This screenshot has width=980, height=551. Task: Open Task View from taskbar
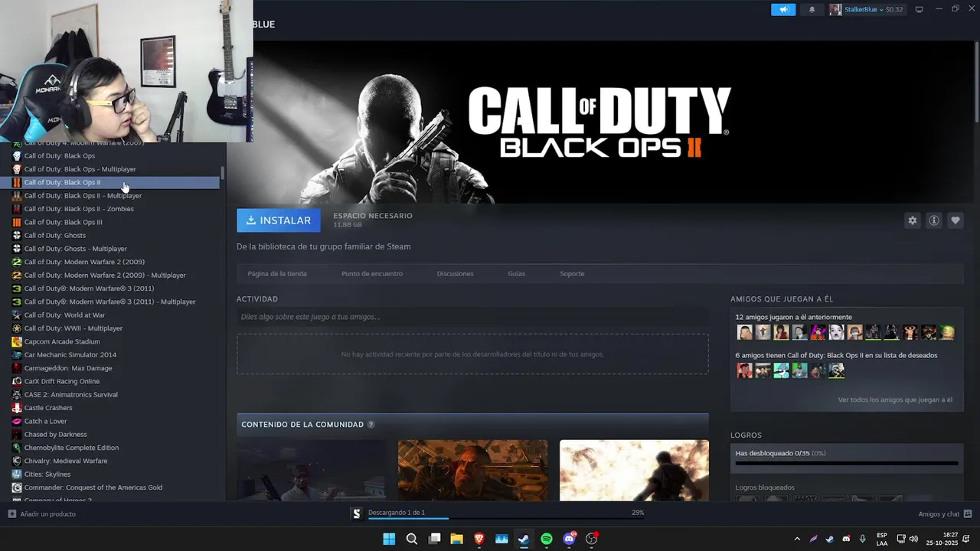[434, 539]
